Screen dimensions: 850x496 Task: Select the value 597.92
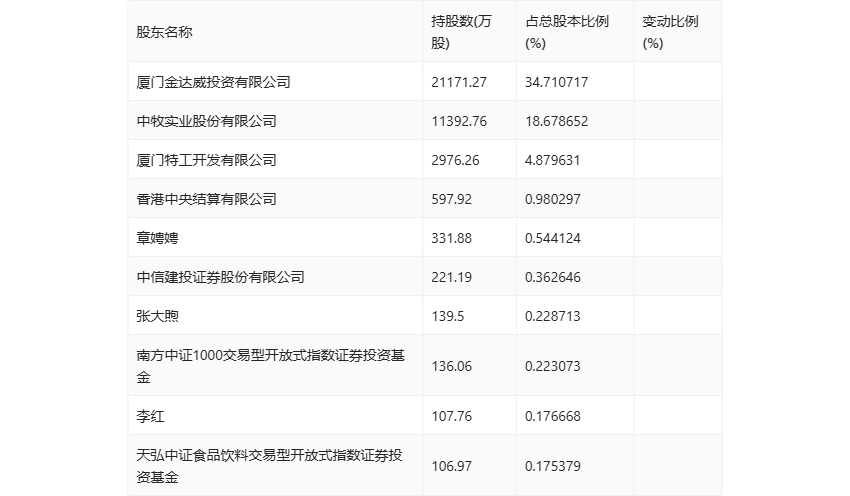coord(452,199)
